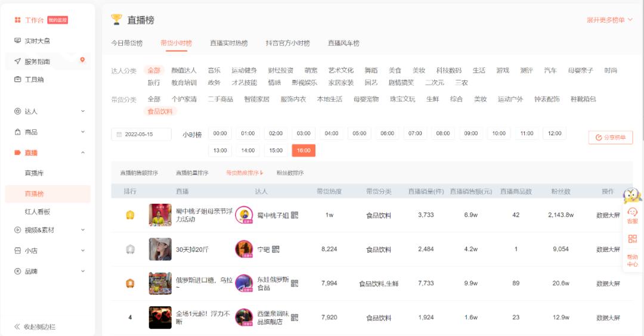Open 红人看板 in sidebar

38,211
